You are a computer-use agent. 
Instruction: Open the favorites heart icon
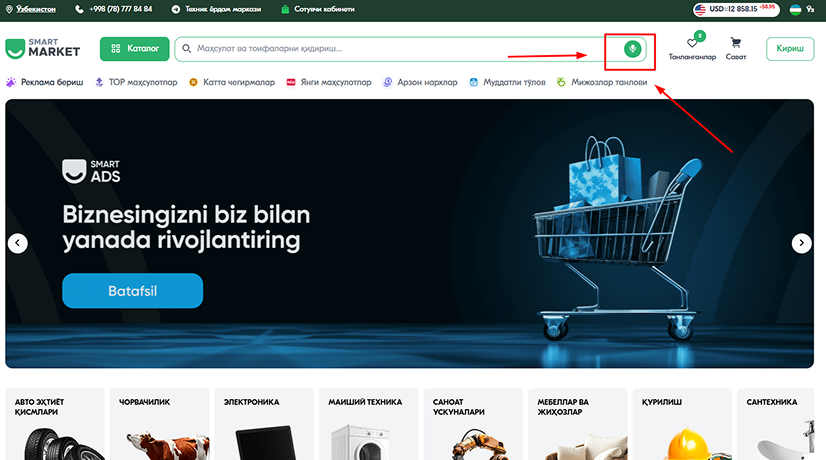(x=692, y=43)
